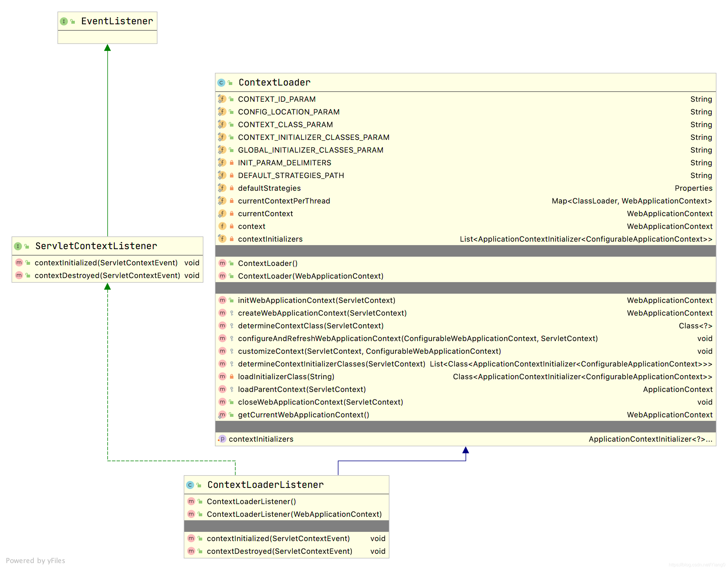Select the Class<?> return type
728x570 pixels.
695,326
